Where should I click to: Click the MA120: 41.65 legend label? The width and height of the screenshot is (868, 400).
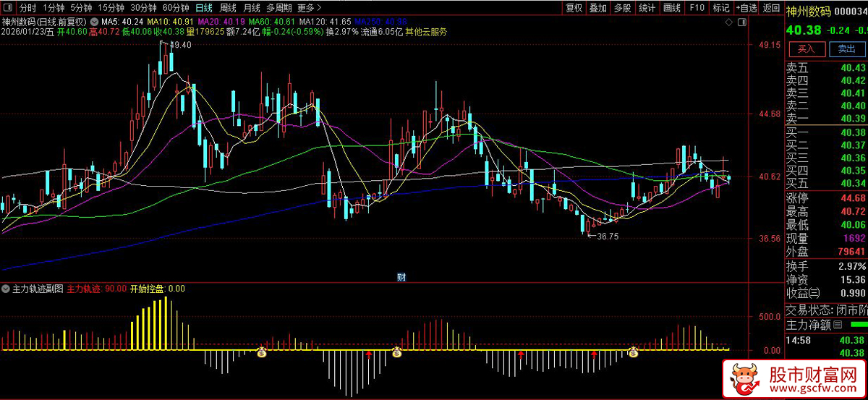(325, 22)
